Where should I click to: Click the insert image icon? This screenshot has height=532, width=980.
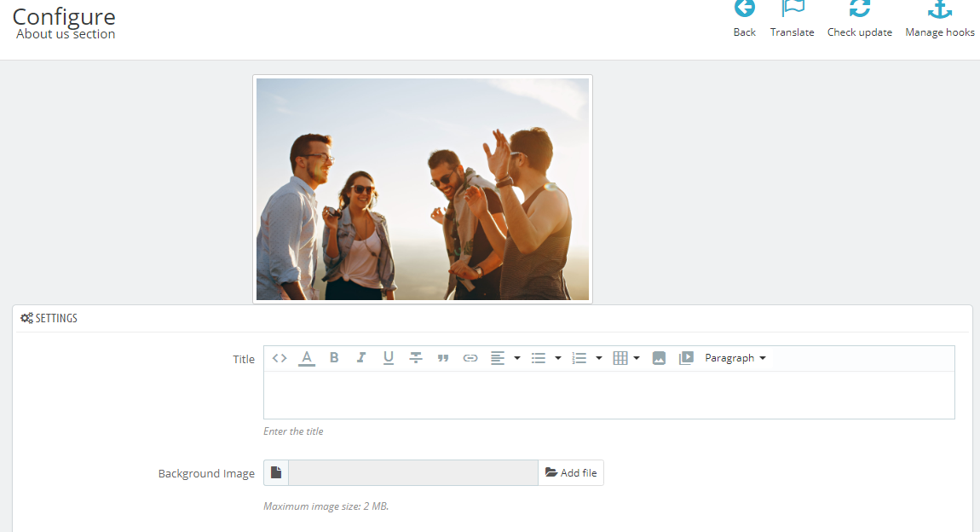pos(659,358)
